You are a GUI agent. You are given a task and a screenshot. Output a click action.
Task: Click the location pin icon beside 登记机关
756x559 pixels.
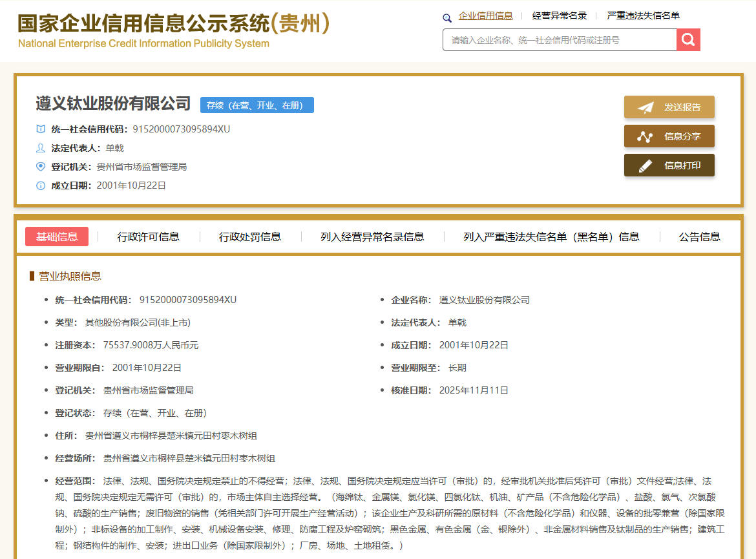point(41,166)
